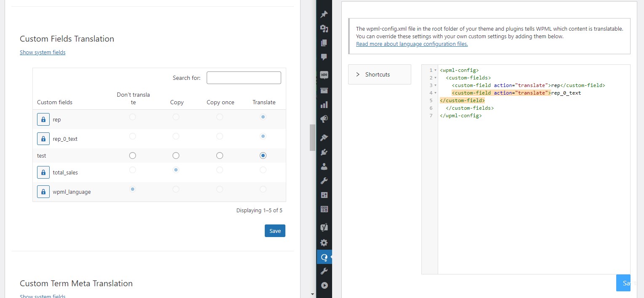644x298 pixels.
Task: Click the total_sales field name
Action: coord(65,172)
